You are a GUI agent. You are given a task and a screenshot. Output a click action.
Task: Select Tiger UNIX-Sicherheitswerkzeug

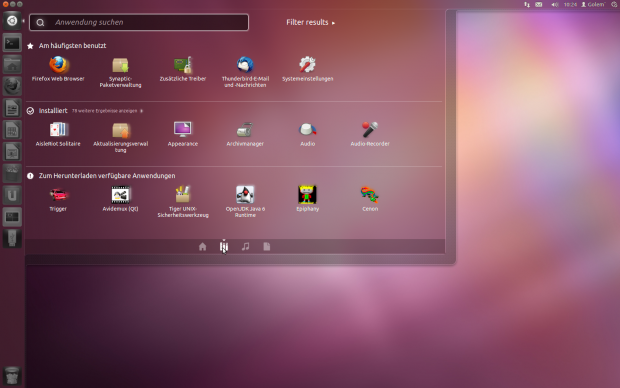183,202
